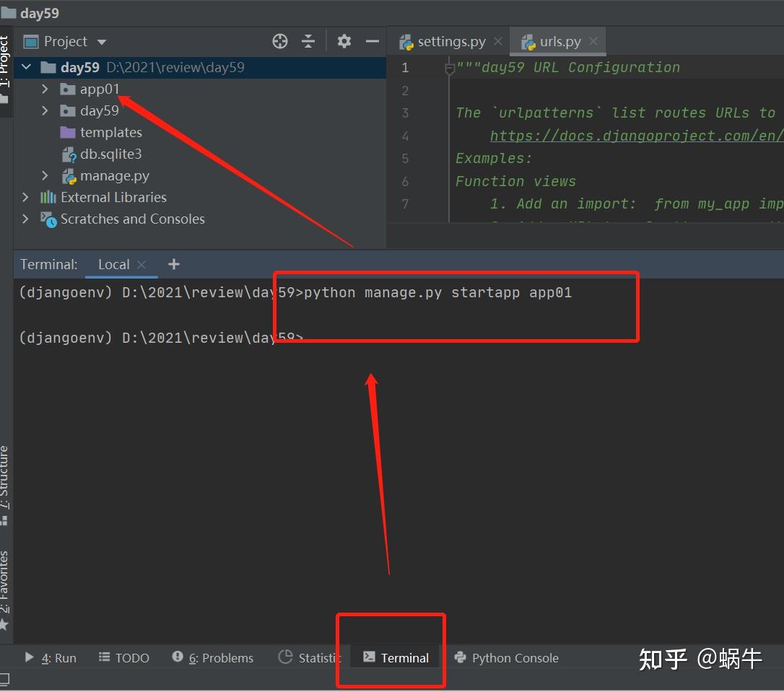Click the locate/select opened file icon
The width and height of the screenshot is (784, 692).
pyautogui.click(x=279, y=41)
